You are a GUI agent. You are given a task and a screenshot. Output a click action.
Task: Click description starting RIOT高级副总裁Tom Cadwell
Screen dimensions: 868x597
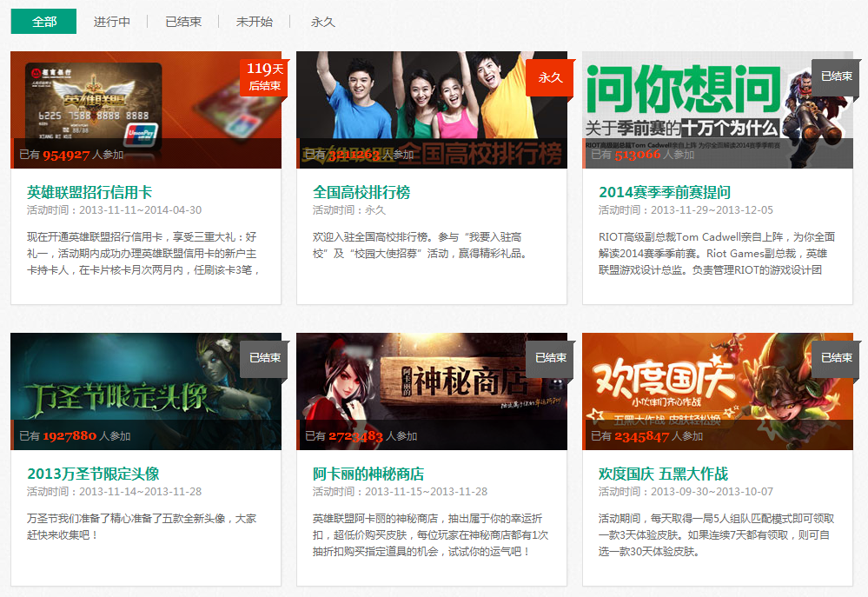(x=717, y=254)
